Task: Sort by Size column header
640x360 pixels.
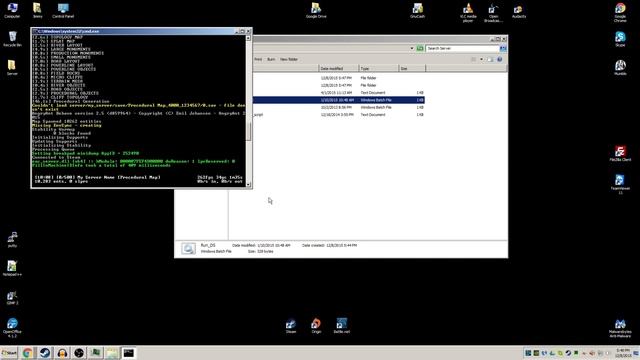Action: point(412,68)
